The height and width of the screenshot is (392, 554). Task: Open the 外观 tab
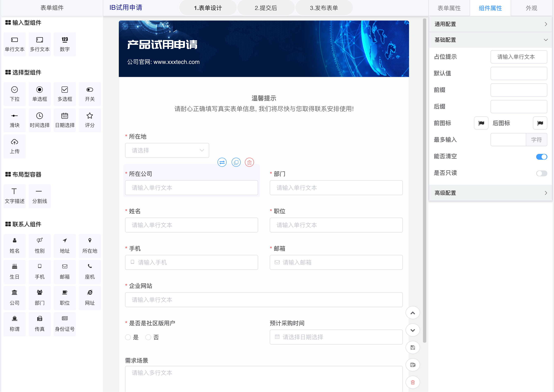(x=531, y=8)
